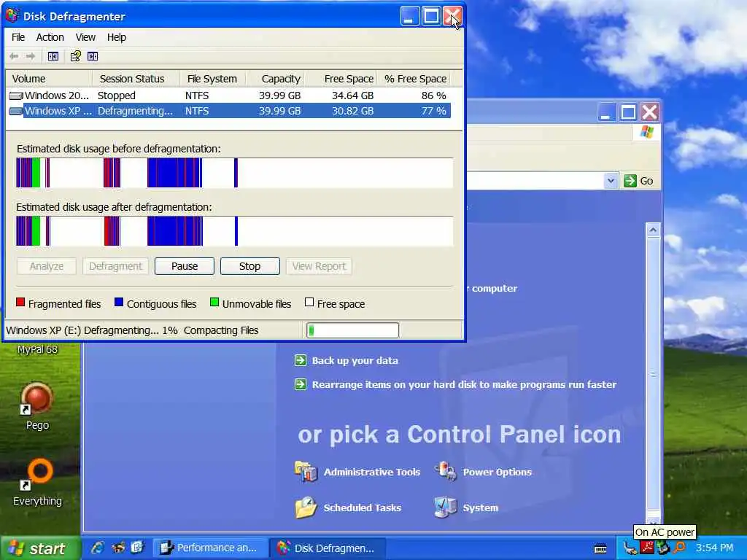Sort by the Capacity column header
This screenshot has width=747, height=560.
275,79
